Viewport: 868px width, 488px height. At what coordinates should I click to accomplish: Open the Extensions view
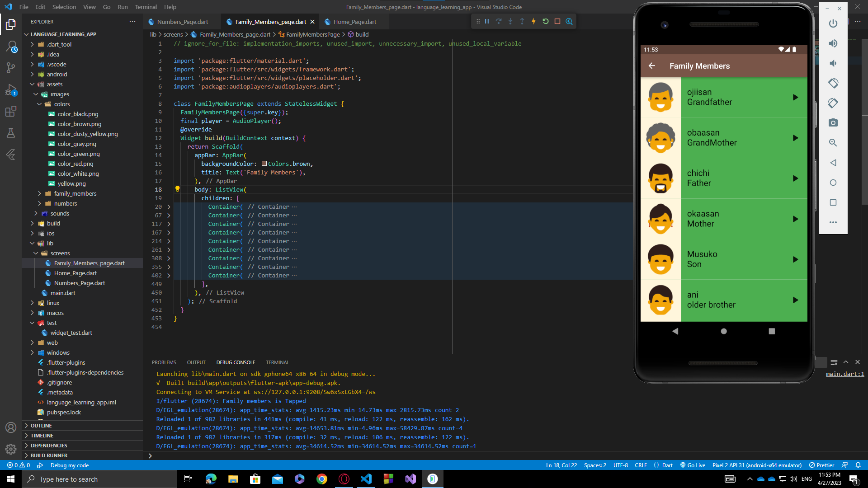click(11, 111)
